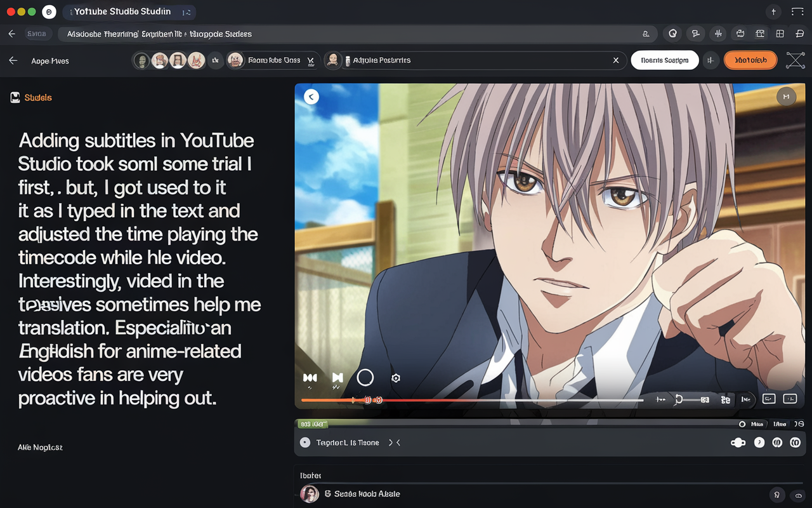The width and height of the screenshot is (812, 508).
Task: Click the avatar beside Seaes Noob Abale
Action: 310,494
